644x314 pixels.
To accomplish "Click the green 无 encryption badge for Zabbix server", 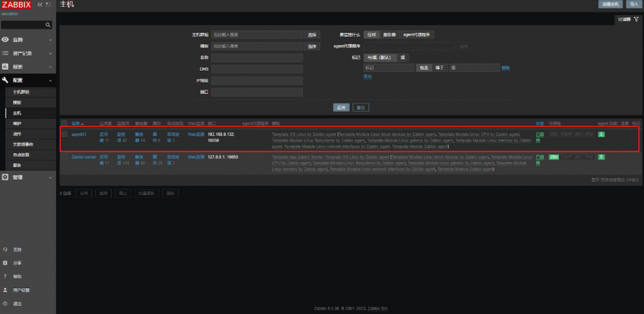I will pos(601,157).
